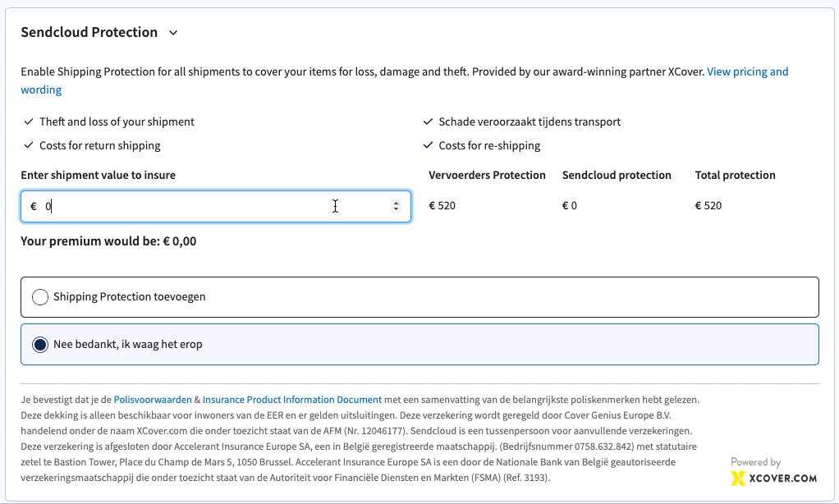
Task: Click the Enter shipment value to insure label
Action: (x=98, y=175)
